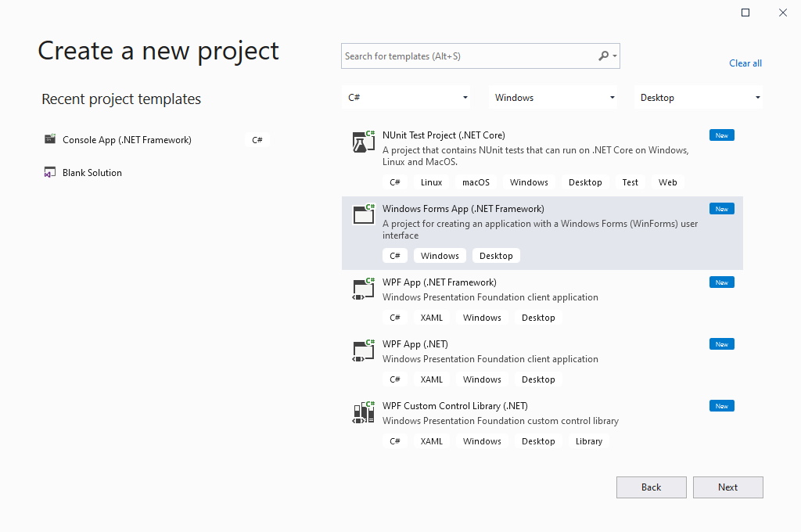Viewport: 801px width, 532px height.
Task: Click the Windows Forms App template icon
Action: coord(363,214)
